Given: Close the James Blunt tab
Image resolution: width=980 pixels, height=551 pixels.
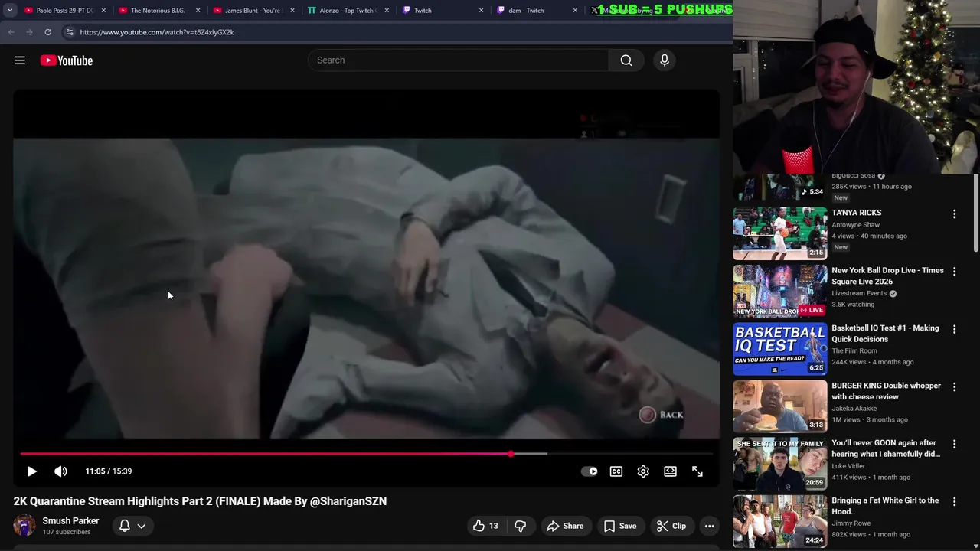Looking at the screenshot, I should pos(292,11).
